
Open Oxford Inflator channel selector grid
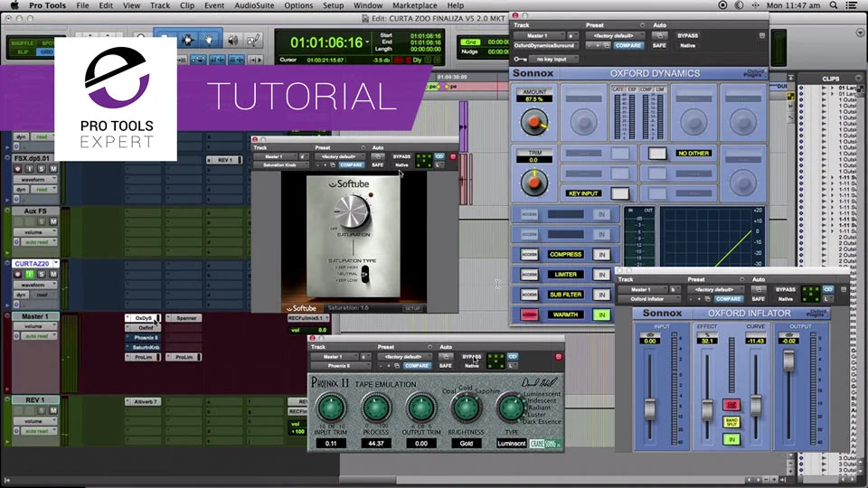tap(810, 294)
